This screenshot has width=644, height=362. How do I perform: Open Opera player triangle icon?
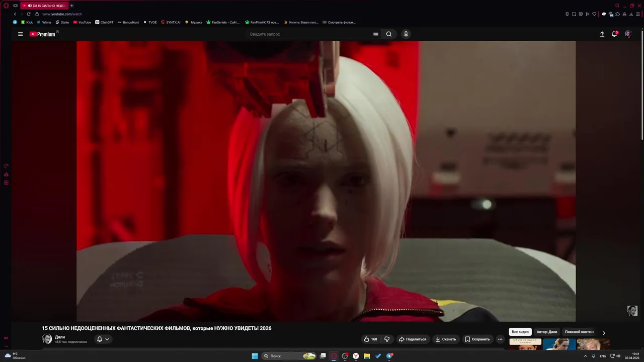587,14
